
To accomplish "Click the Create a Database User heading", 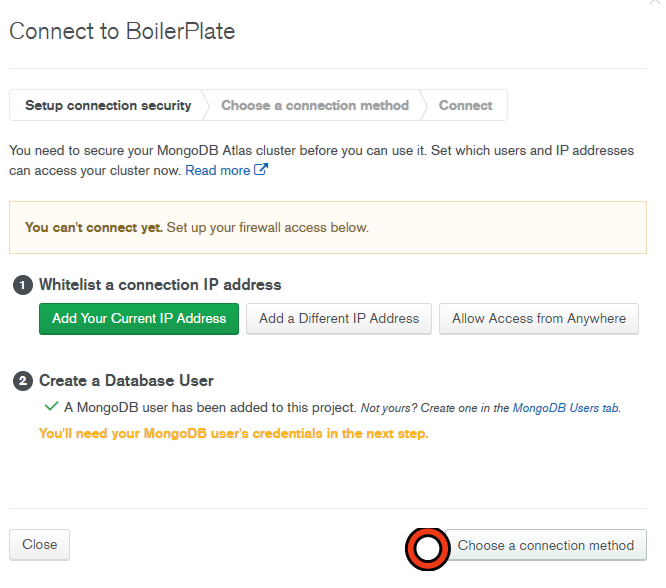I will click(126, 381).
